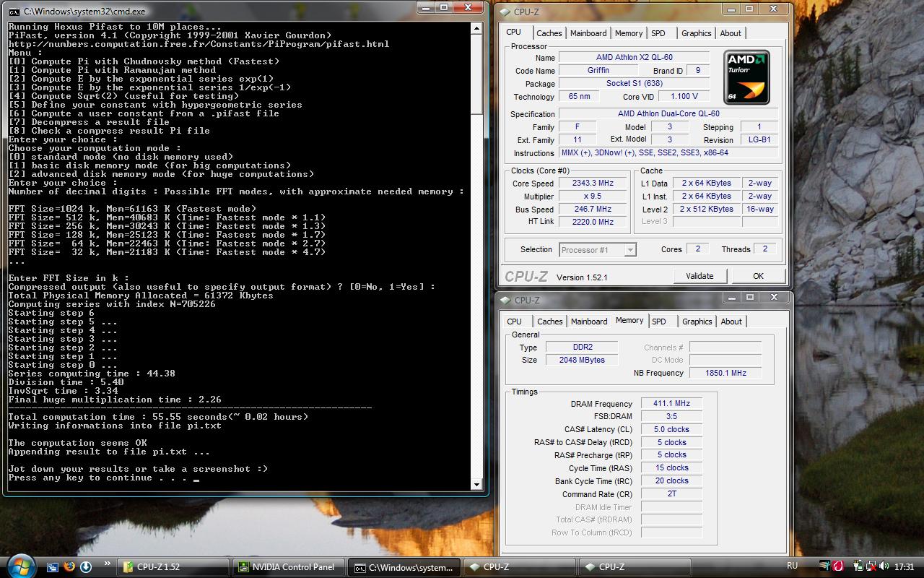Viewport: 924px width, 578px height.
Task: Click the Level 2 cache value 2 x 512 KBytes
Action: pyautogui.click(x=707, y=210)
